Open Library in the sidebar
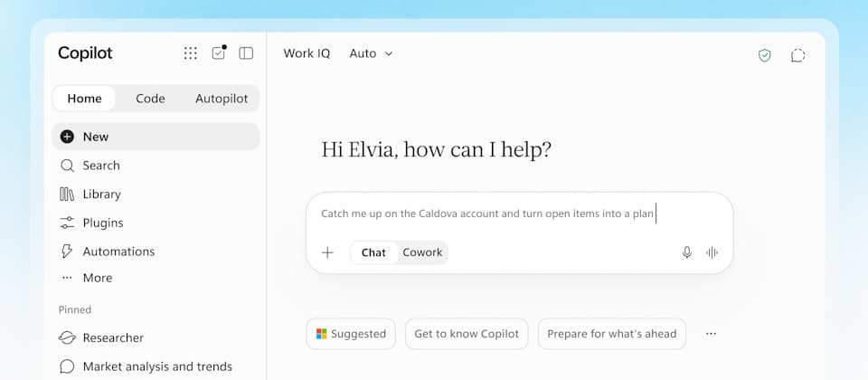This screenshot has width=868, height=380. point(156,195)
